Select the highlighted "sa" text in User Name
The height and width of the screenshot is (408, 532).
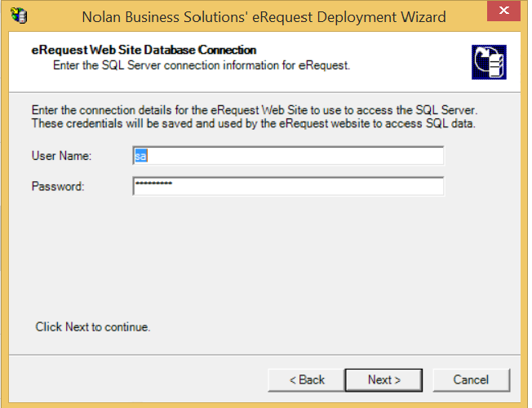(140, 156)
